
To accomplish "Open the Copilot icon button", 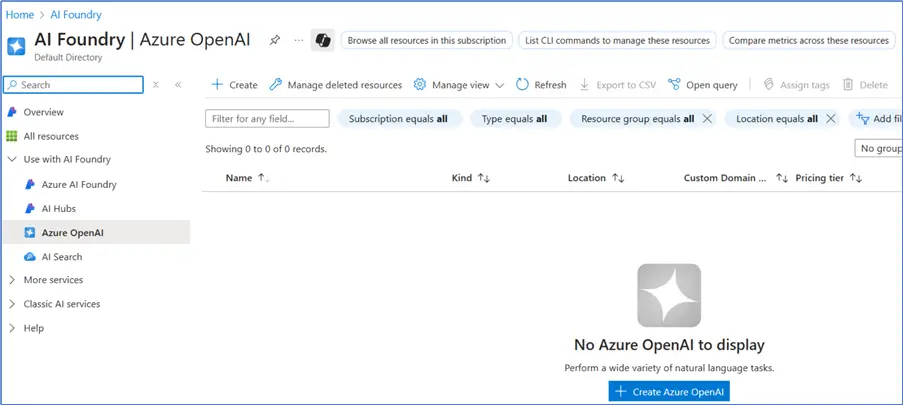I will tap(322, 40).
